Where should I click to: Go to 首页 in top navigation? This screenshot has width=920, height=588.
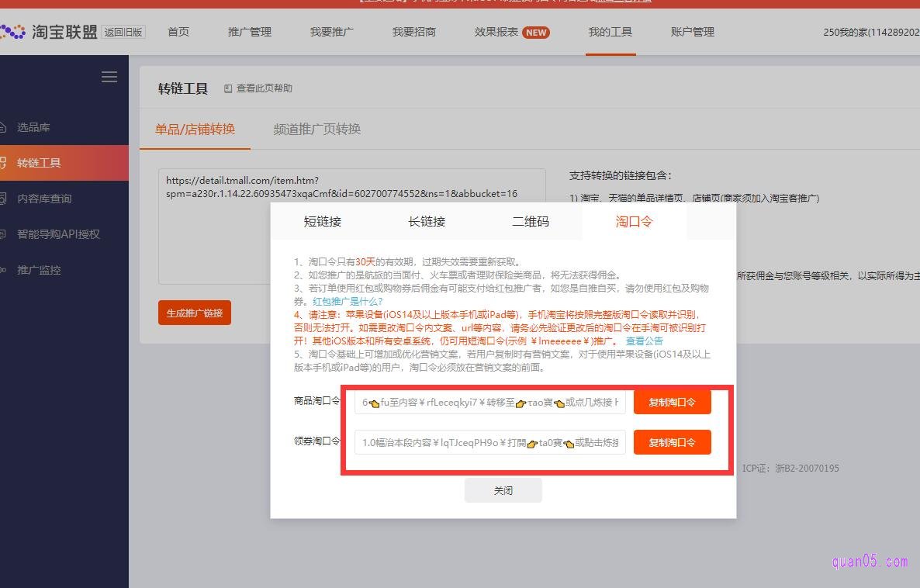178,32
